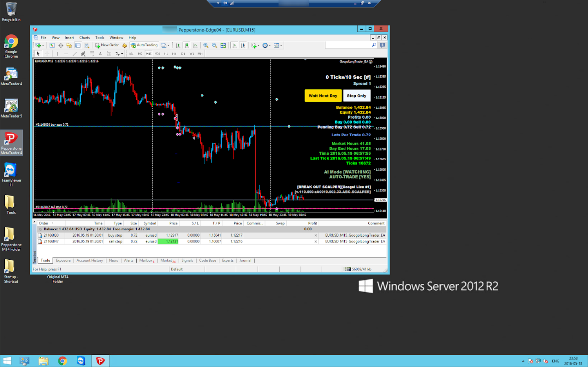Switch timeframe to H4
Viewport: 588px width, 367px height.
coord(174,54)
